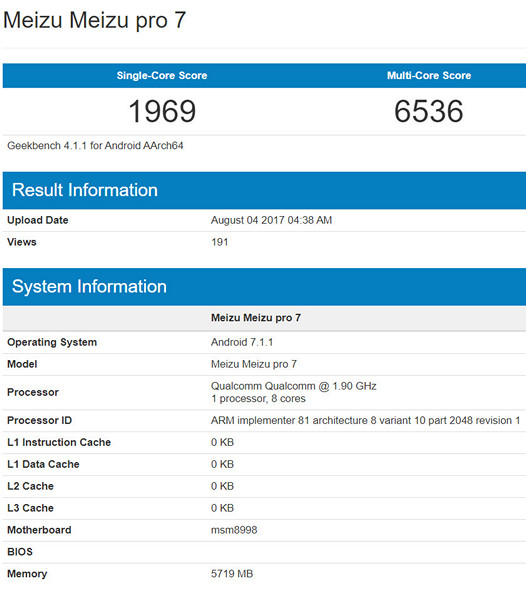Select the L3 Cache label

pyautogui.click(x=30, y=508)
